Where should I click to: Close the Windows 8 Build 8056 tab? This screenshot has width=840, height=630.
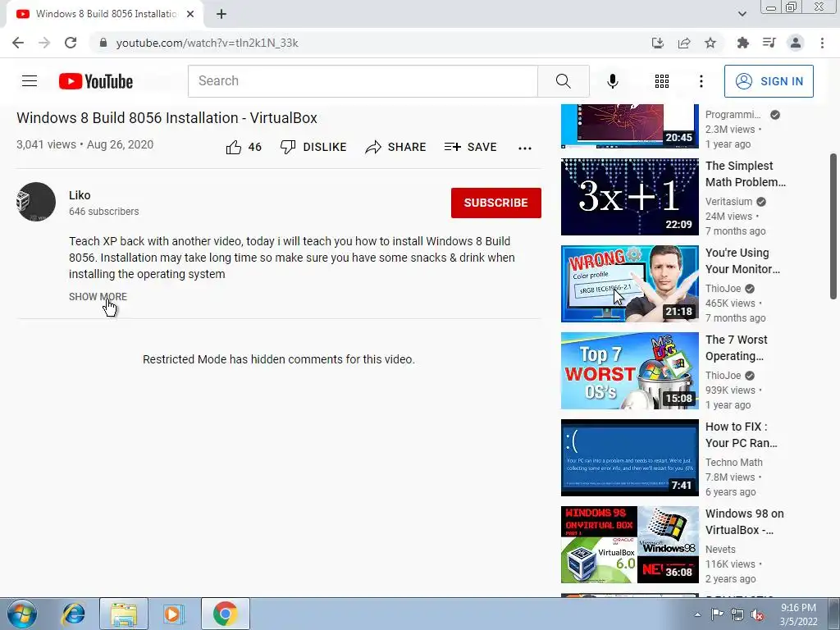tap(190, 14)
